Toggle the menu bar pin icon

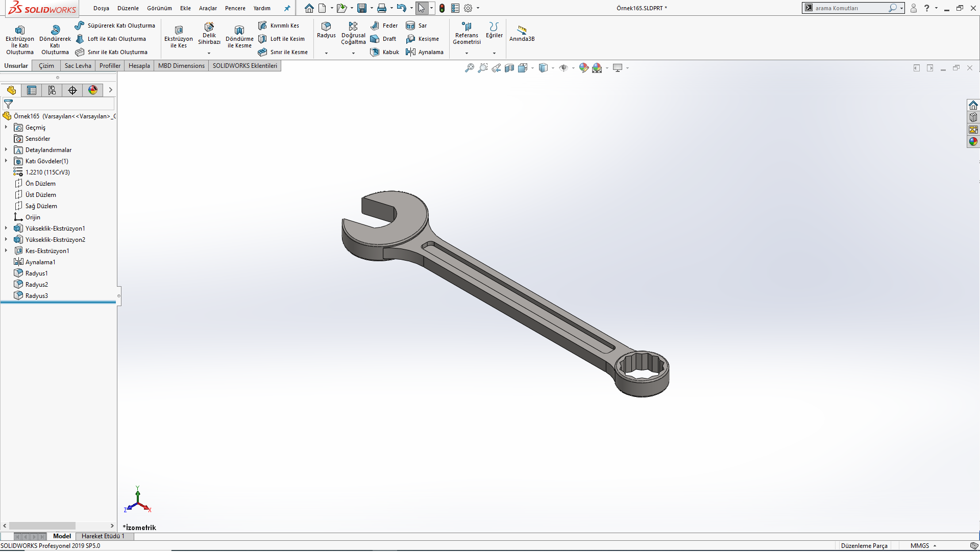pyautogui.click(x=287, y=8)
